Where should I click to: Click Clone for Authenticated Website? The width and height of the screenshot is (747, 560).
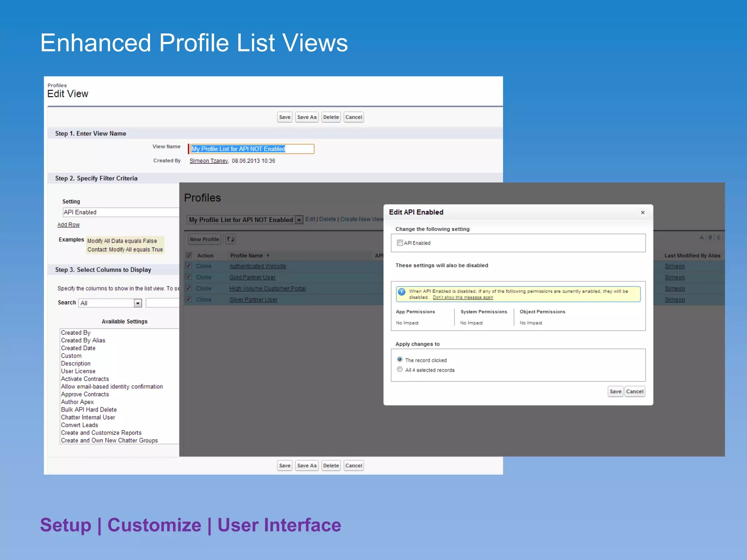click(x=204, y=266)
